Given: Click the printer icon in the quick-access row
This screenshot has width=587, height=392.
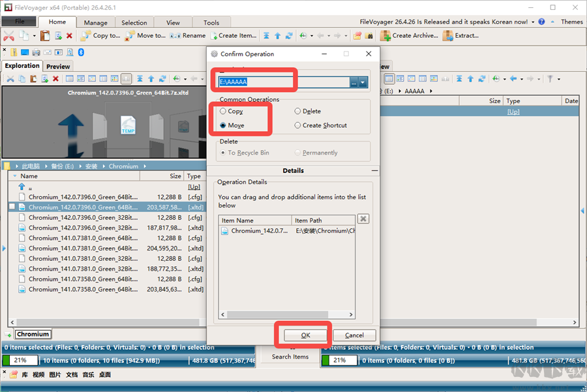Looking at the screenshot, I should point(37,52).
